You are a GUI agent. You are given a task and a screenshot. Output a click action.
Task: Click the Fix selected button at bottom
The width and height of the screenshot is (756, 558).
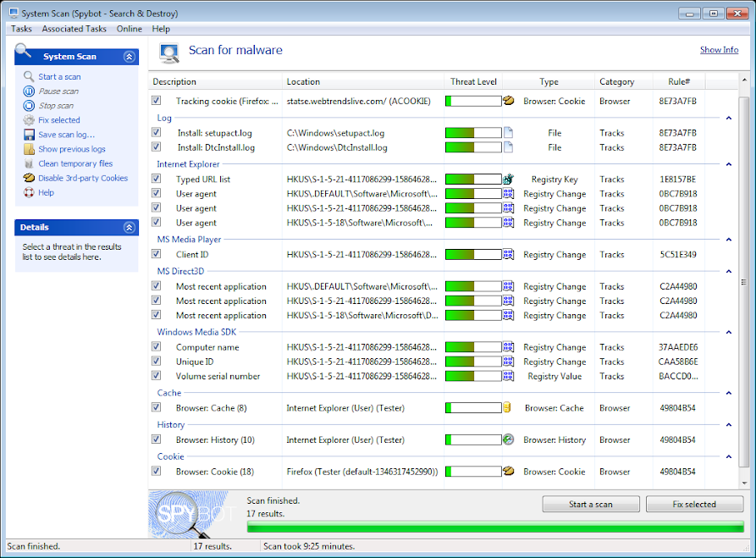click(694, 504)
